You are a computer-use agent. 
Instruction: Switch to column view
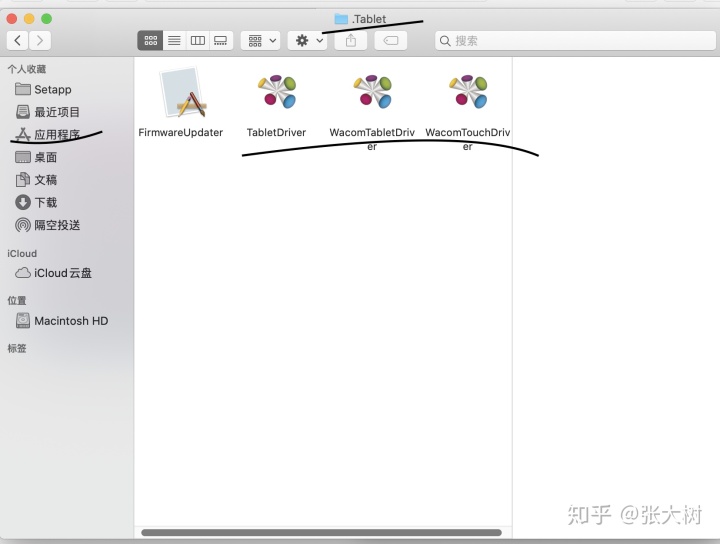point(197,40)
